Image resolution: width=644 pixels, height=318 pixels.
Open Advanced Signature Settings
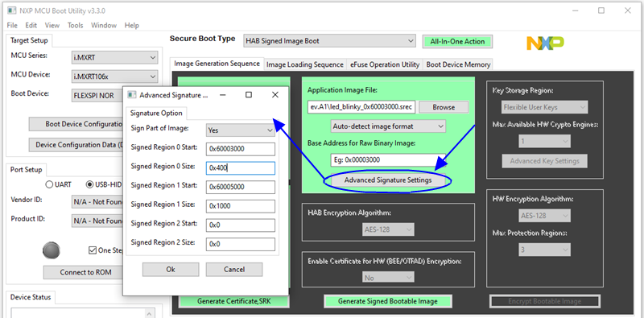[x=388, y=180]
